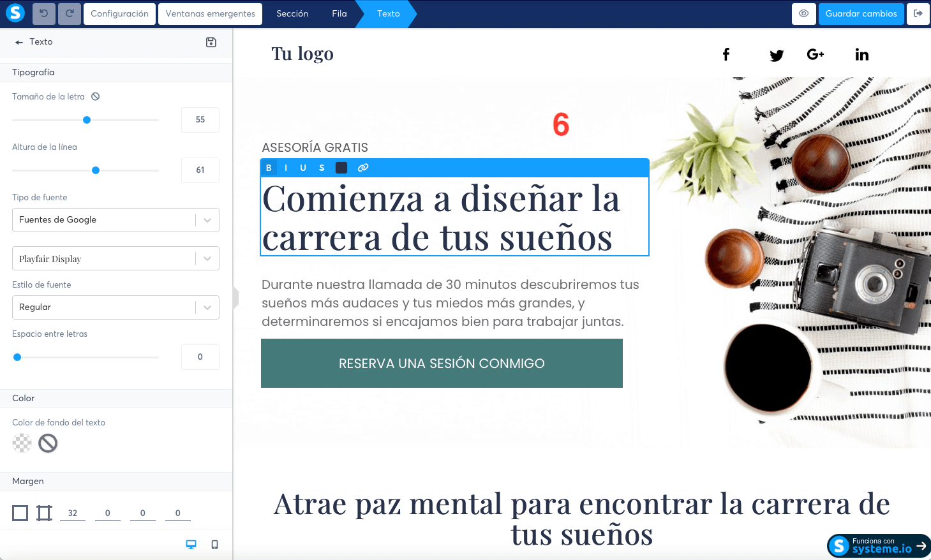This screenshot has height=560, width=931.
Task: Click the top margin value field showing 32
Action: pyautogui.click(x=72, y=512)
